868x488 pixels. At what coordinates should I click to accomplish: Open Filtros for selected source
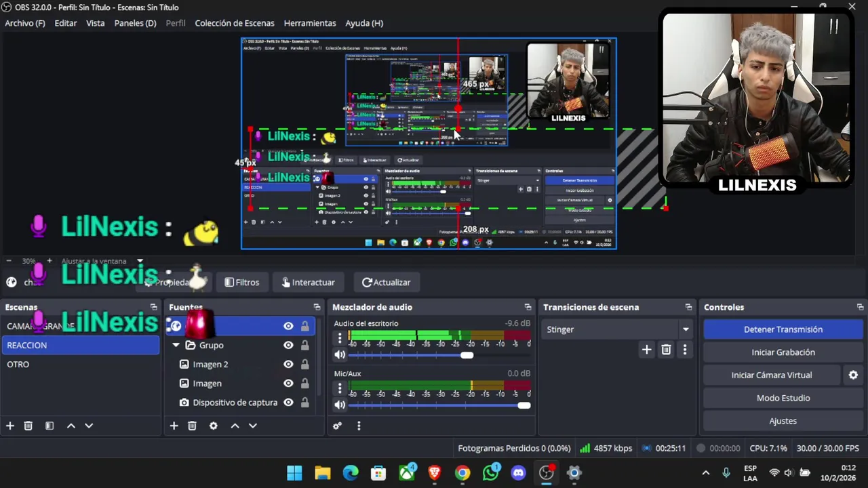click(x=242, y=282)
